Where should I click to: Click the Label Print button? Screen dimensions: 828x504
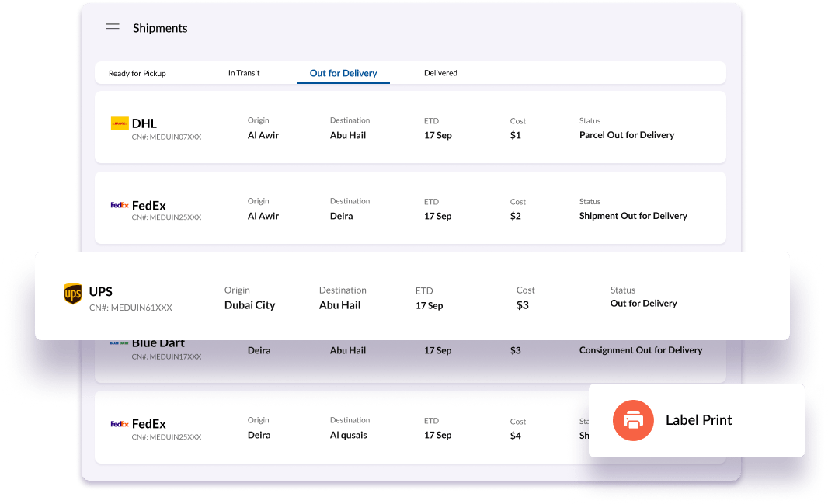697,420
